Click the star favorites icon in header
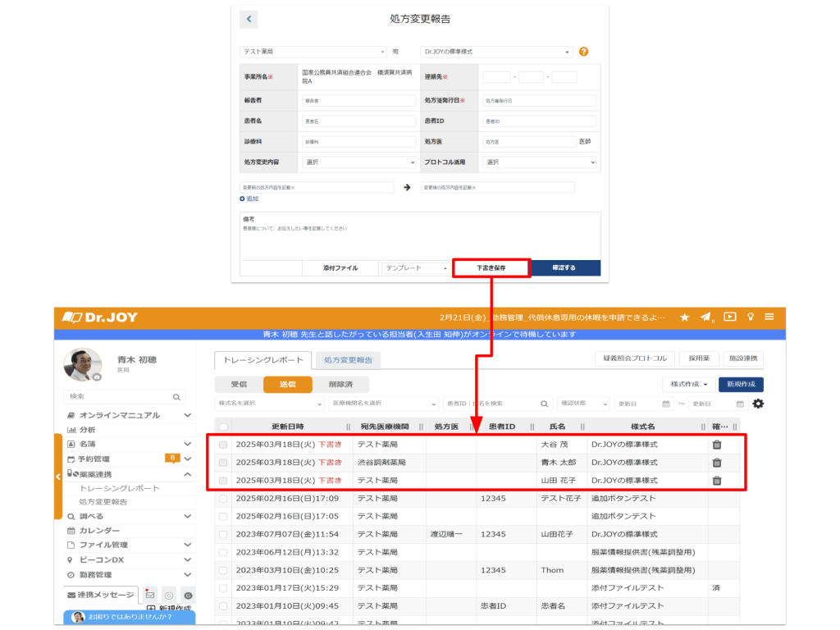840x630 pixels. tap(684, 317)
